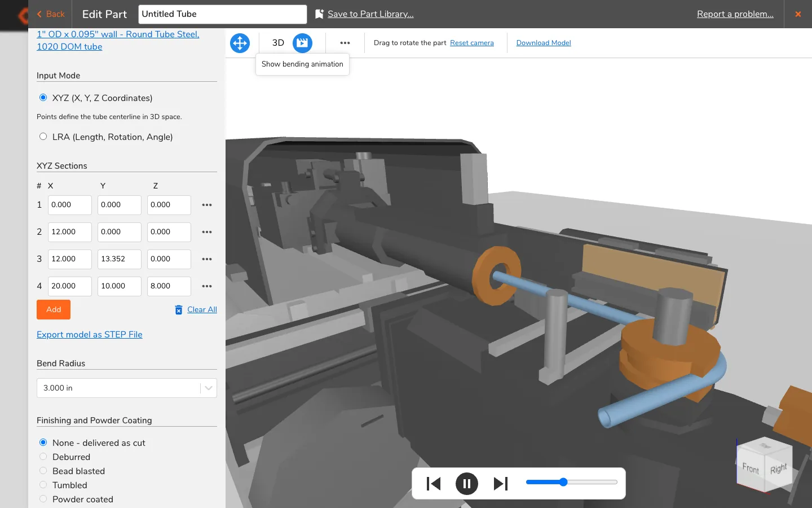Open row 2 options ellipsis
812x508 pixels.
(207, 232)
